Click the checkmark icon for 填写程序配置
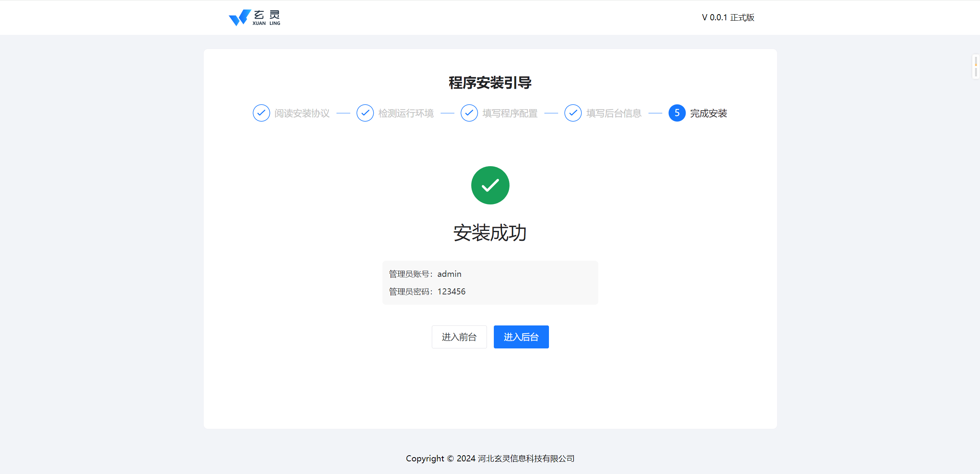Screen dimensions: 980x474 pos(469,113)
